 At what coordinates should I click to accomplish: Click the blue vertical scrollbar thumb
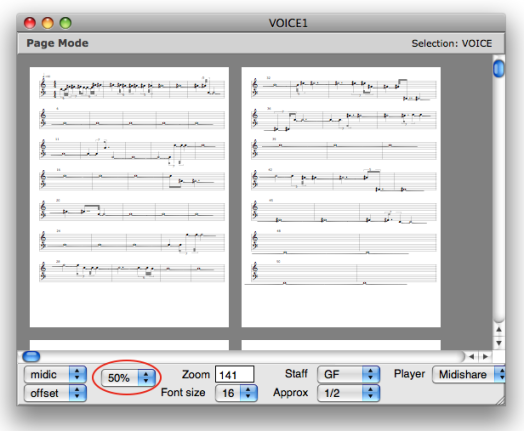click(x=499, y=68)
